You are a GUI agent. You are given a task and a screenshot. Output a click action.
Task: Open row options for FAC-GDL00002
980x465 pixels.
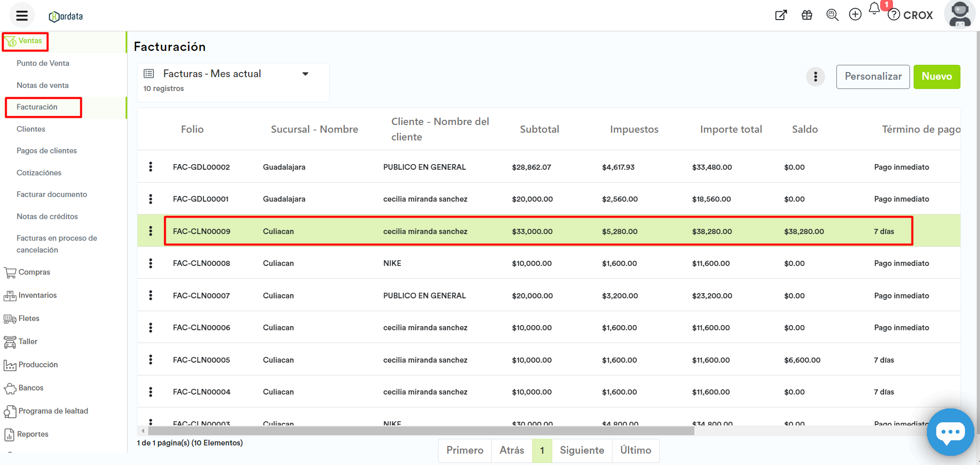click(150, 167)
